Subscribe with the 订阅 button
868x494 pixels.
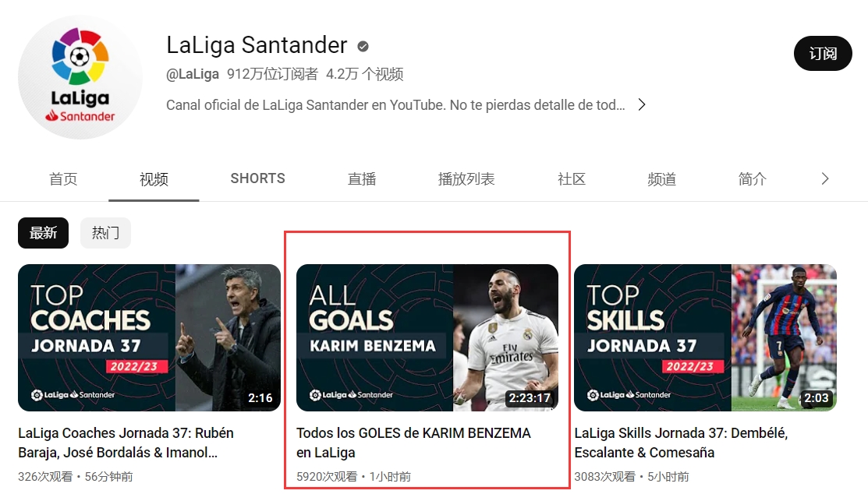823,54
